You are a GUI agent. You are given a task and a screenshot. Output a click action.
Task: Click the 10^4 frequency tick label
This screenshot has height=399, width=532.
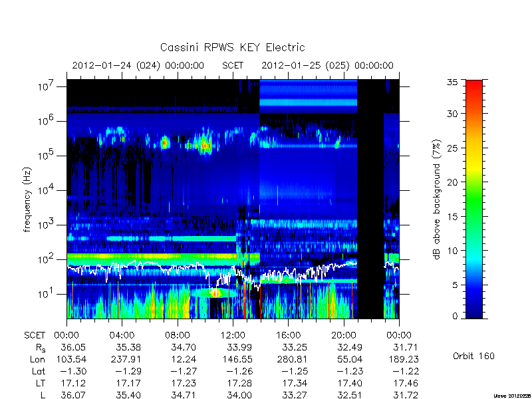(x=47, y=190)
